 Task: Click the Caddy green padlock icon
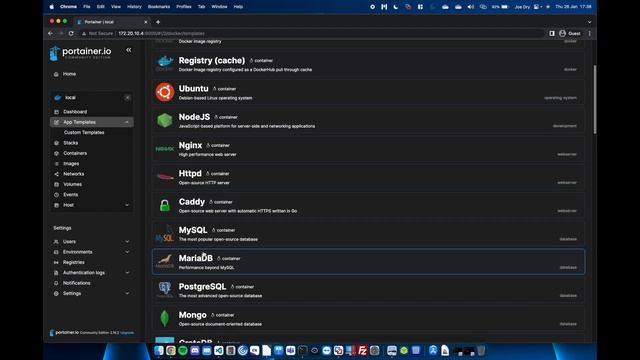pyautogui.click(x=165, y=205)
